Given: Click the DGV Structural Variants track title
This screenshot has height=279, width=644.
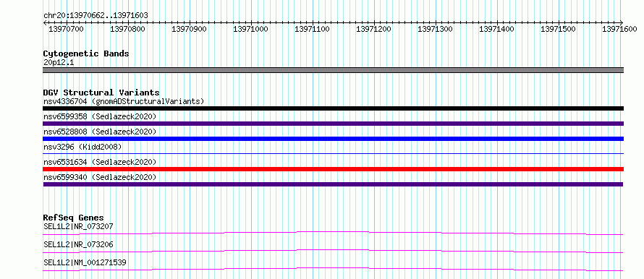Looking at the screenshot, I should tap(101, 93).
